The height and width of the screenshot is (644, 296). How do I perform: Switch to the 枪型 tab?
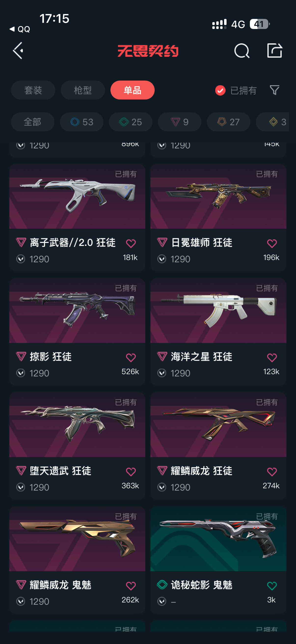tap(83, 90)
